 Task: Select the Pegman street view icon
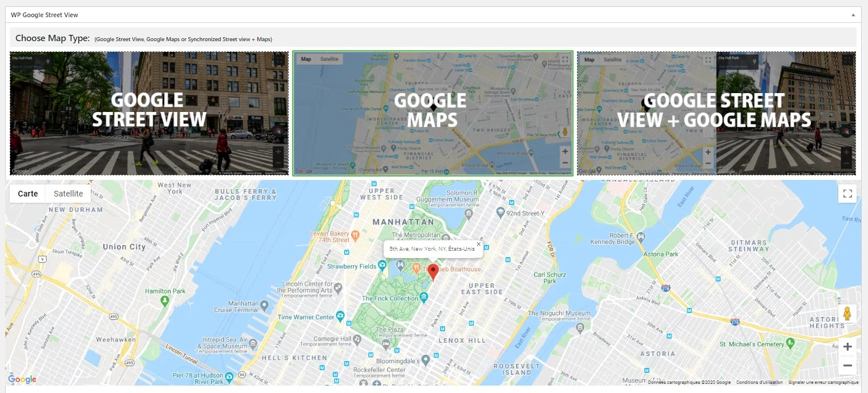847,313
